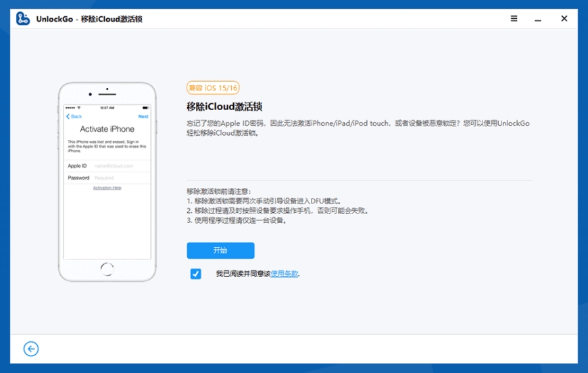Click the window title UnlockGo - 移除iCloud激活锁

pos(89,19)
